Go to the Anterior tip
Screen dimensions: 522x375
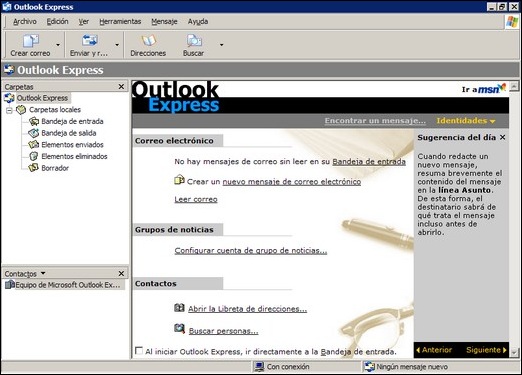[434, 350]
